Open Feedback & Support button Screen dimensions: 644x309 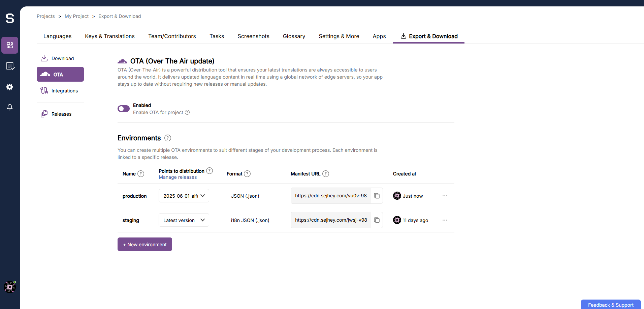(611, 305)
